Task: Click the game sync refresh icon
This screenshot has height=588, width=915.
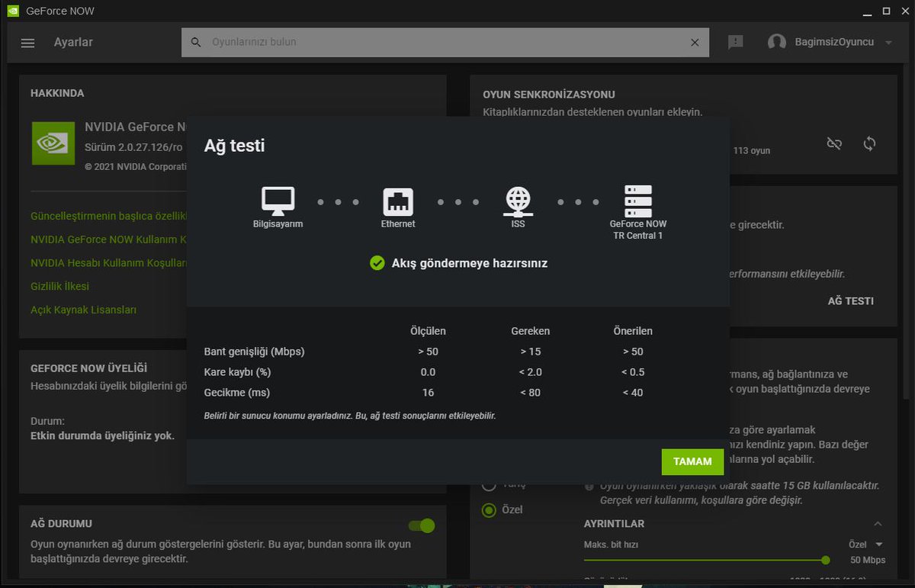Action: (x=869, y=143)
